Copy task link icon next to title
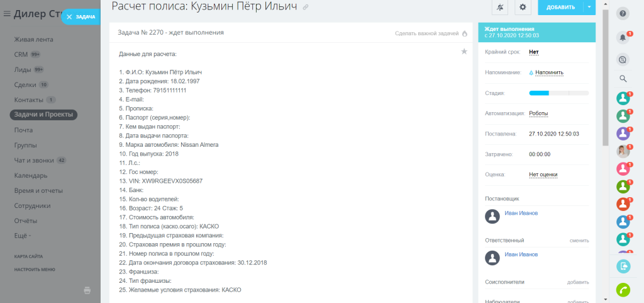This screenshot has width=644, height=303. pos(306,7)
